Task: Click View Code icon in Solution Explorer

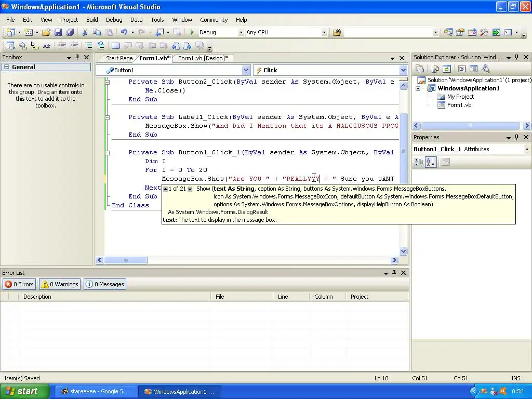Action: 461,69
